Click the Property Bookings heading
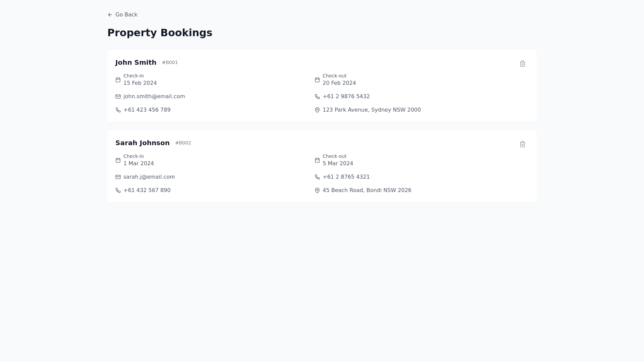644x362 pixels. (x=160, y=33)
